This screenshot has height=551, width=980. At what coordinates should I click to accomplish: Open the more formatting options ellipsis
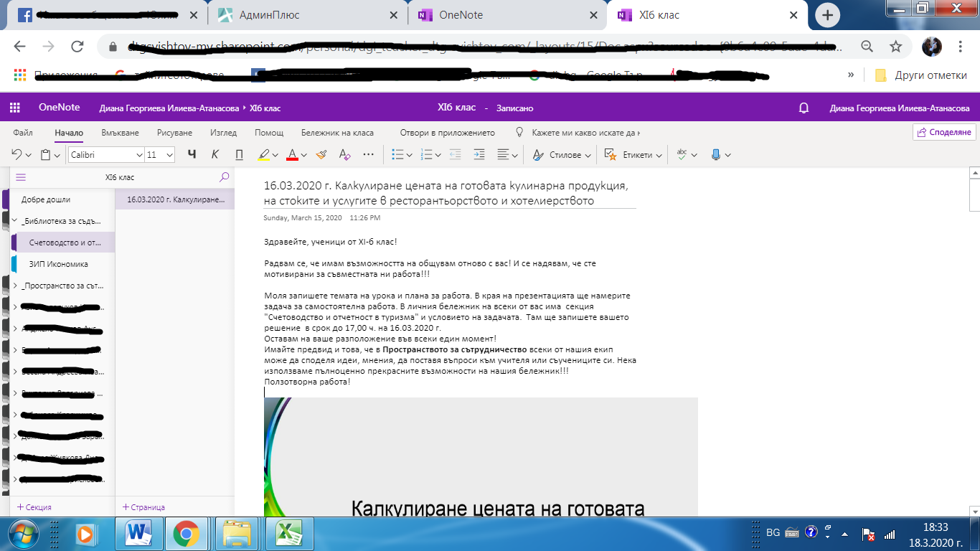point(369,154)
